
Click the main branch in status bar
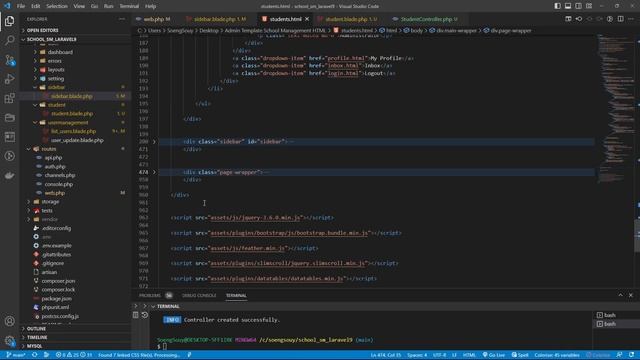(x=16, y=355)
